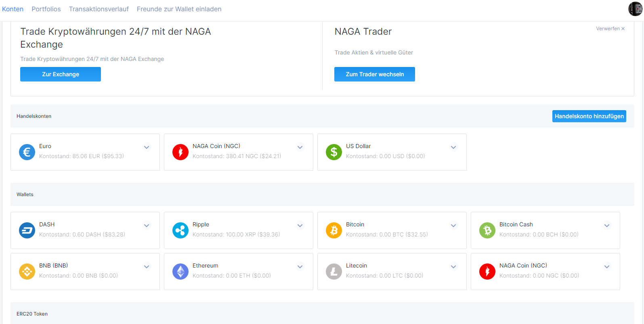Click the Ethereum wallet name
The height and width of the screenshot is (324, 644).
coord(205,265)
